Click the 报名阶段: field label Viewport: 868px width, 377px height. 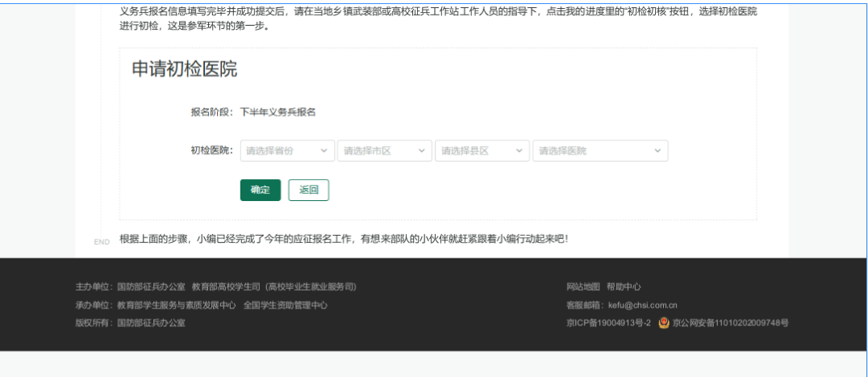[x=213, y=112]
